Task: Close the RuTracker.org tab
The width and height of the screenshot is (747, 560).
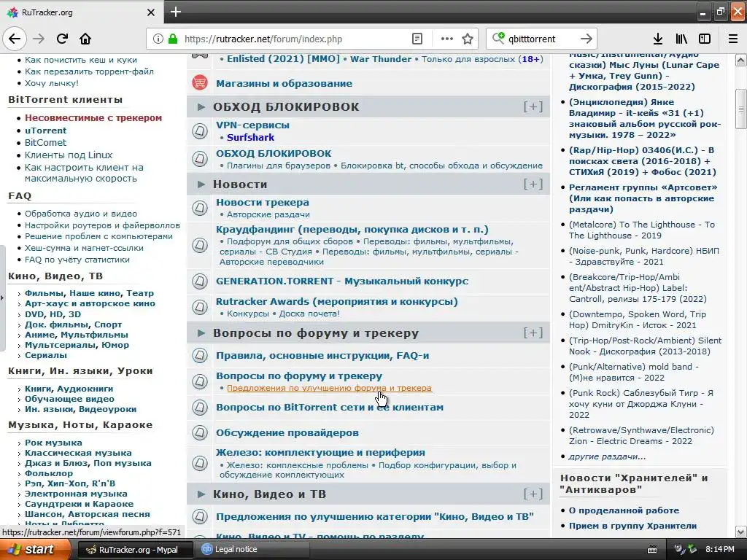Action: pyautogui.click(x=150, y=12)
